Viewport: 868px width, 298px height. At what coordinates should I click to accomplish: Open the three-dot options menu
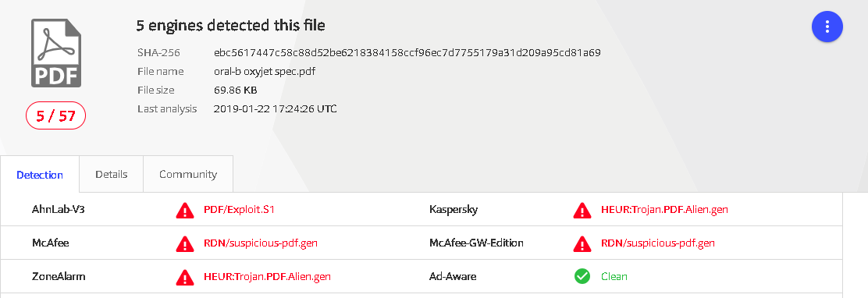[827, 27]
